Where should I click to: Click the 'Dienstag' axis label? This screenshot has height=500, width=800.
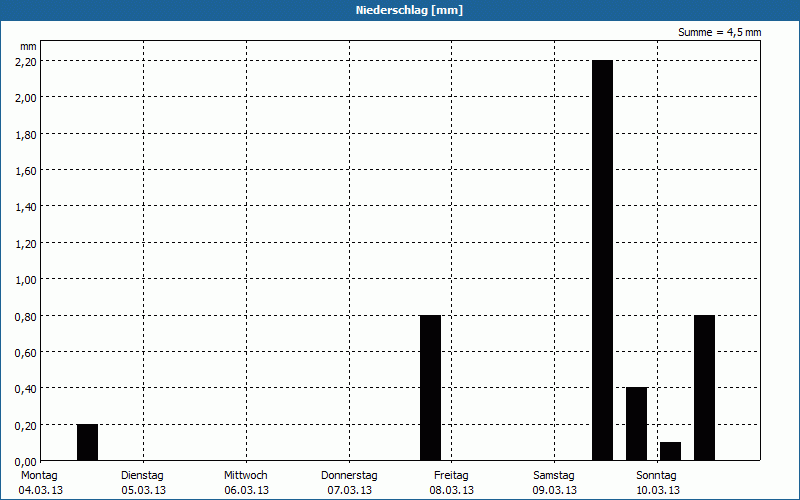click(x=142, y=476)
